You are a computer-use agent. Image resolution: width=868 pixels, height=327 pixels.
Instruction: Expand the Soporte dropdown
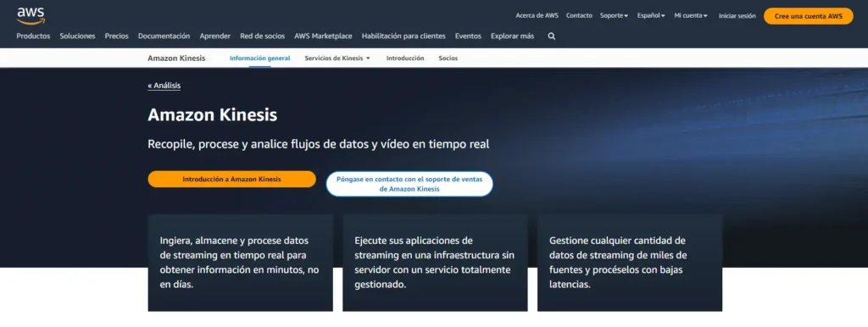coord(614,15)
